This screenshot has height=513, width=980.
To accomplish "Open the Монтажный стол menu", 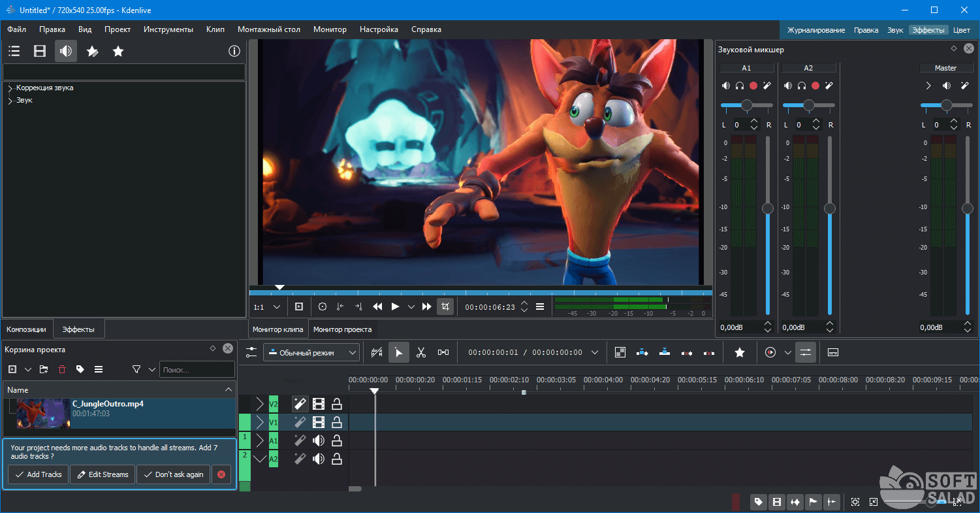I will (269, 29).
